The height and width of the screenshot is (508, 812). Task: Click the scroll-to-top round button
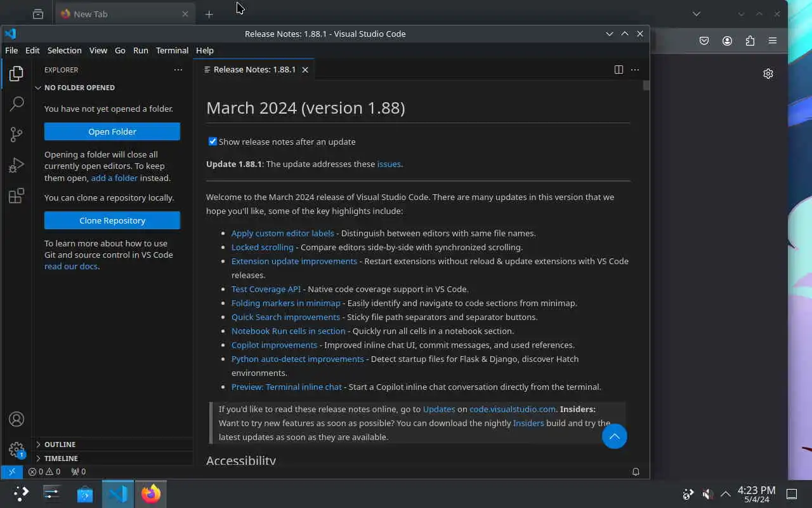(x=614, y=436)
